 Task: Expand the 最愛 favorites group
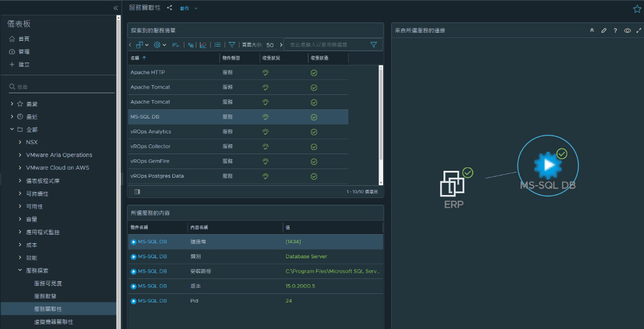pos(12,104)
